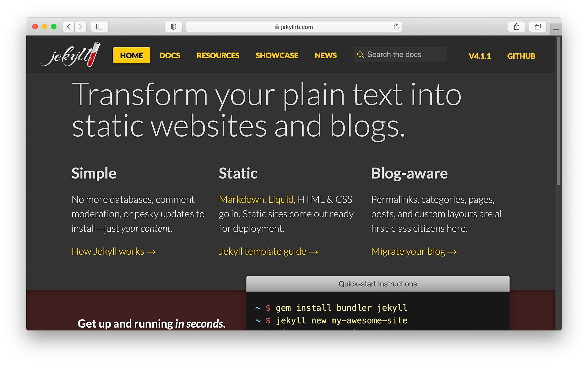Click the search magnifier icon
This screenshot has width=588, height=365.
[360, 55]
